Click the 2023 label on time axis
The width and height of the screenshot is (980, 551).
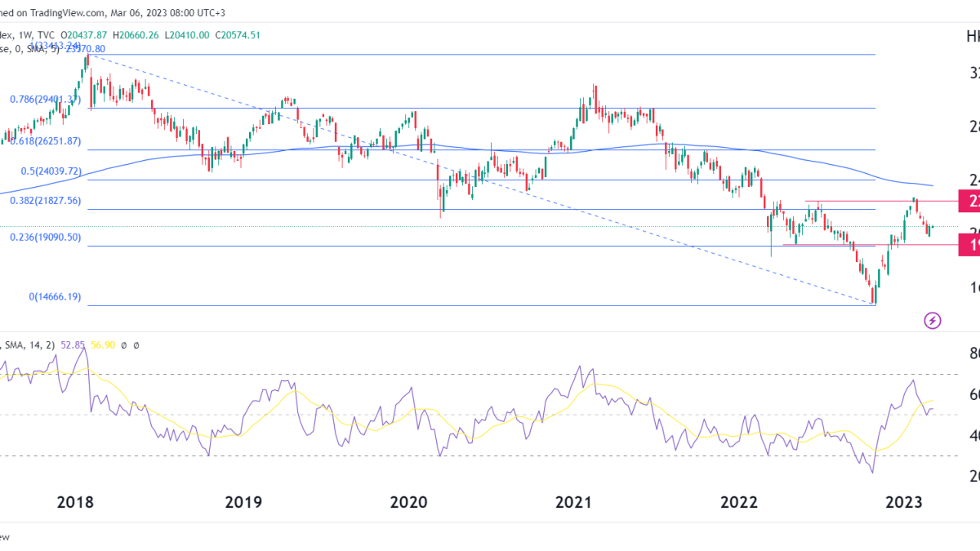click(x=904, y=501)
